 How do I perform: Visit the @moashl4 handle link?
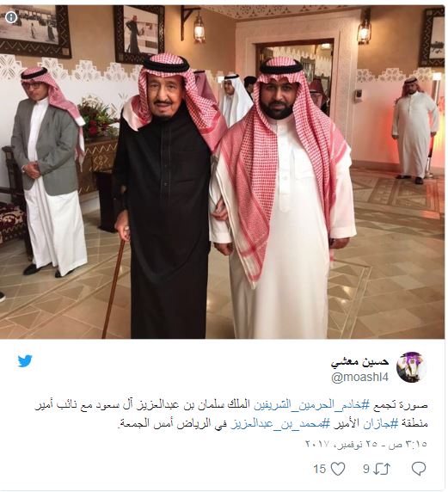pyautogui.click(x=359, y=378)
